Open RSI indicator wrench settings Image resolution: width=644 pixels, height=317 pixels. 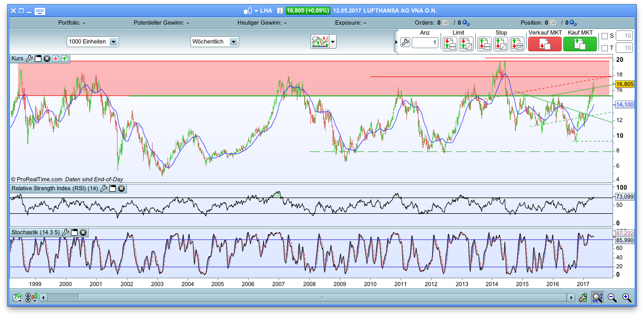click(x=104, y=188)
